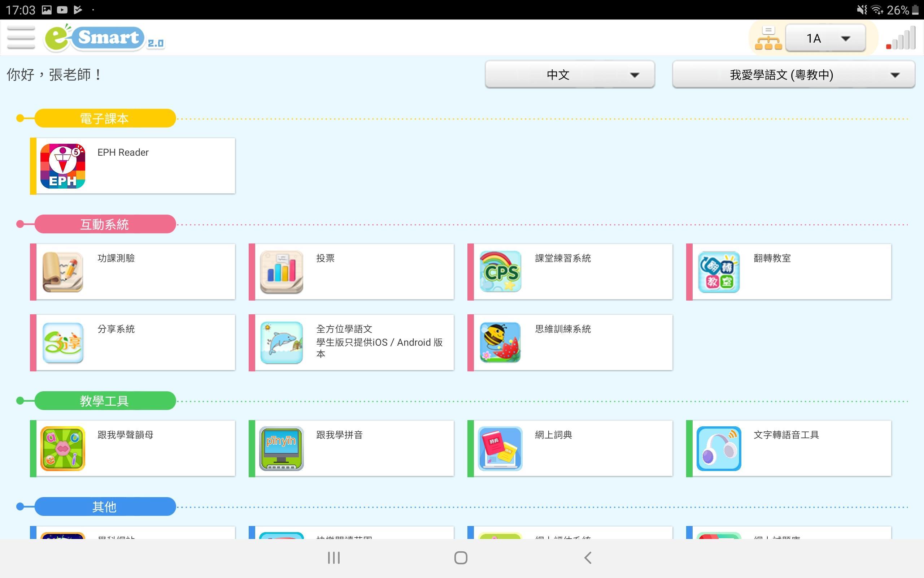Screen dimensions: 924x578
Task: Tap the Android back button
Action: click(588, 558)
